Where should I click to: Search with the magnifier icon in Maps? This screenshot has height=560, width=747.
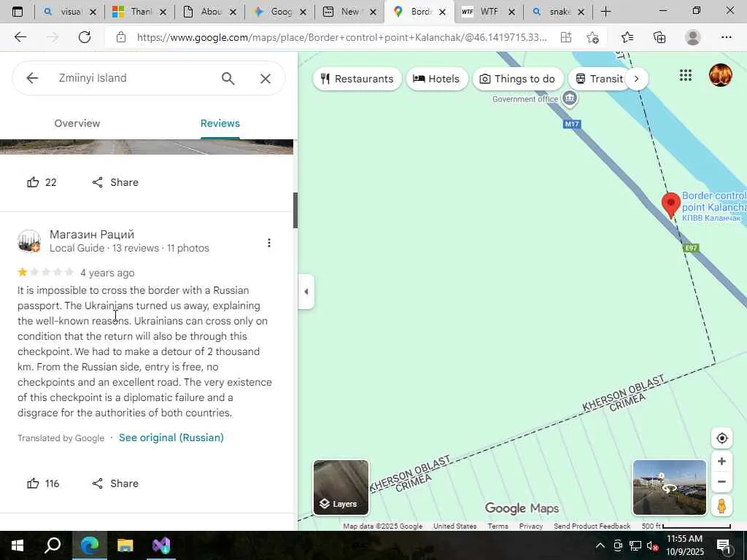click(228, 79)
